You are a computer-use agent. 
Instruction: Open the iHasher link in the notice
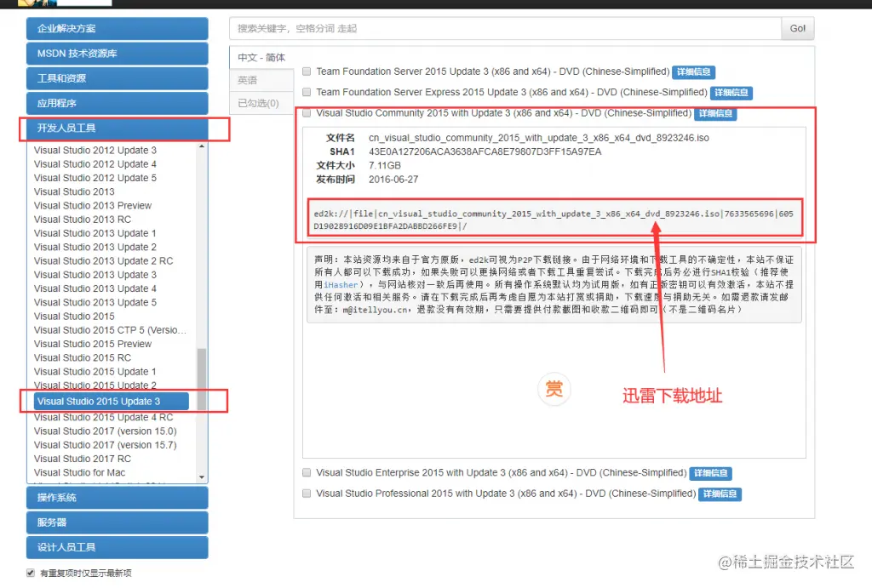(x=341, y=284)
